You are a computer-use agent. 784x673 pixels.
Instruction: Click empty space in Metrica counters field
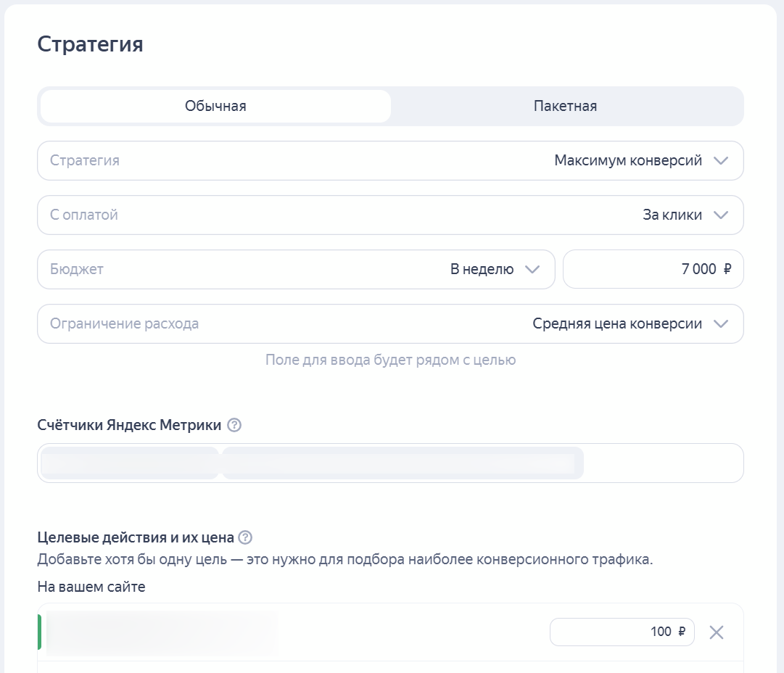pos(663,463)
